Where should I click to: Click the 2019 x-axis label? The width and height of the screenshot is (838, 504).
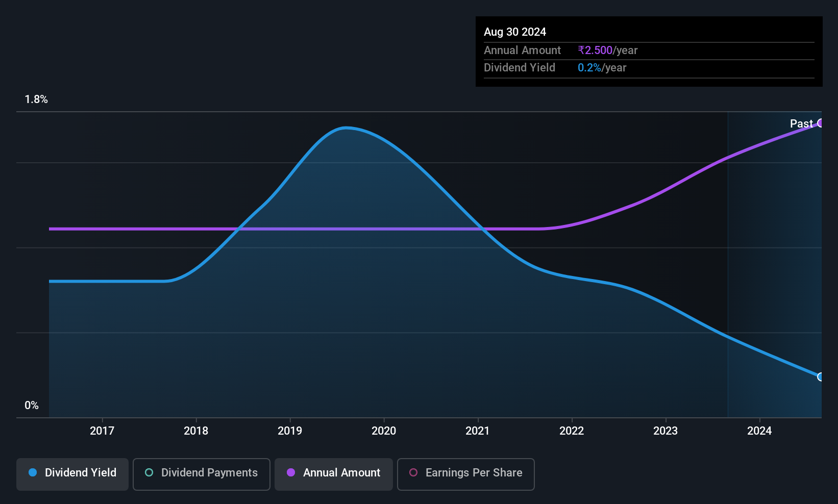pyautogui.click(x=290, y=431)
